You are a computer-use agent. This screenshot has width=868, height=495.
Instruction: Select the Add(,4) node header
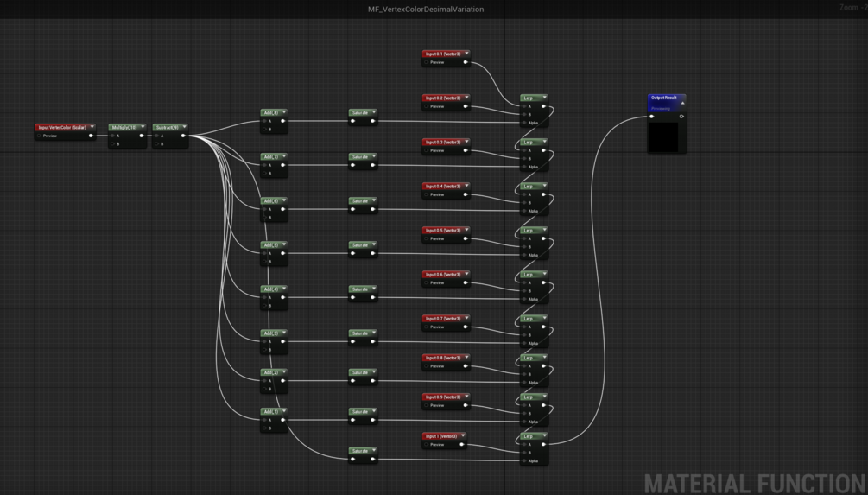274,289
